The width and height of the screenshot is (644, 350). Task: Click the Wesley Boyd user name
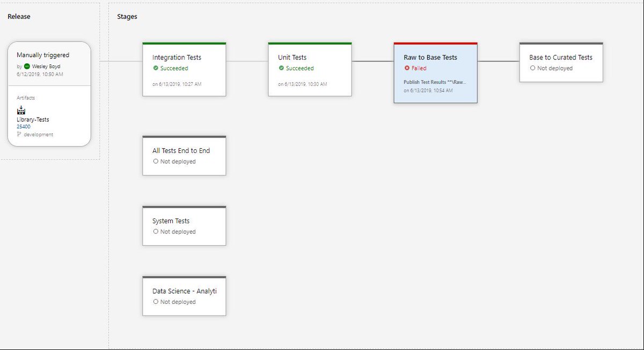pos(46,66)
